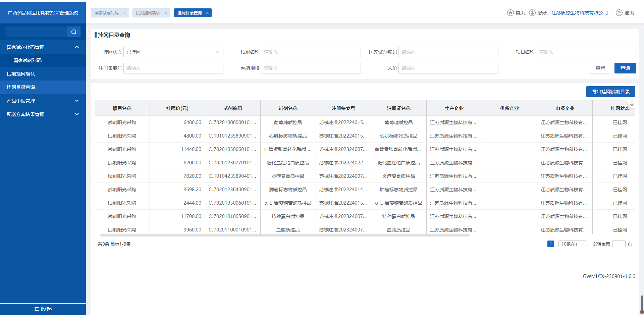The height and width of the screenshot is (315, 644).
Task: Click the 人份 input field
Action: click(448, 68)
